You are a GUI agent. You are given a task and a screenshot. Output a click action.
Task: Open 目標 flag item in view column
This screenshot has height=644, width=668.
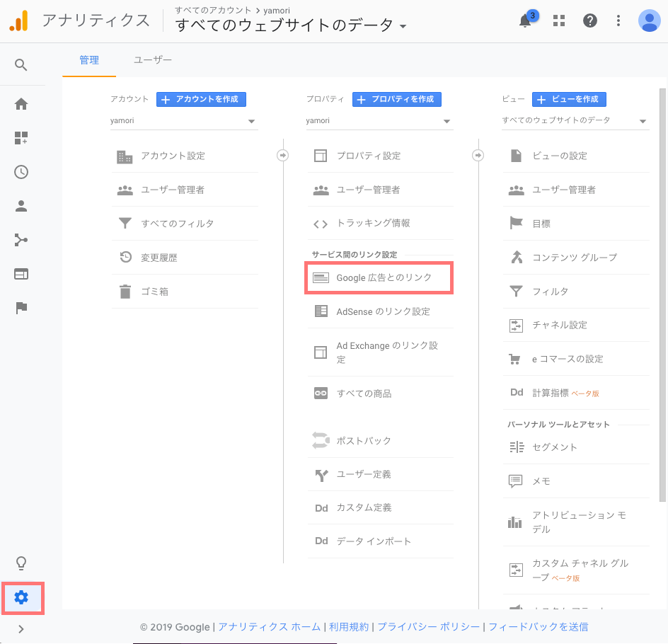tap(576, 224)
